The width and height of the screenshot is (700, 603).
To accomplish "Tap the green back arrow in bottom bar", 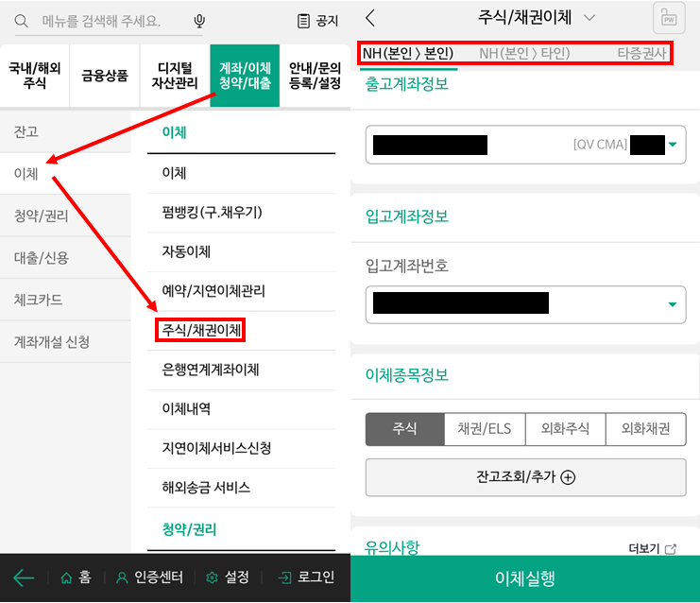I will coord(24,577).
